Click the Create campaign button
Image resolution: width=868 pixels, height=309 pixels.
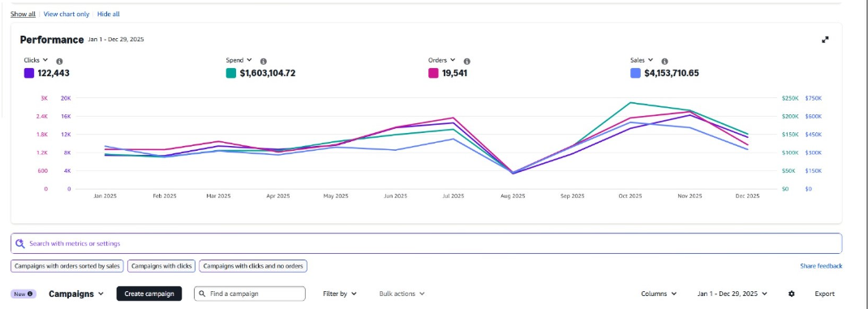click(149, 294)
